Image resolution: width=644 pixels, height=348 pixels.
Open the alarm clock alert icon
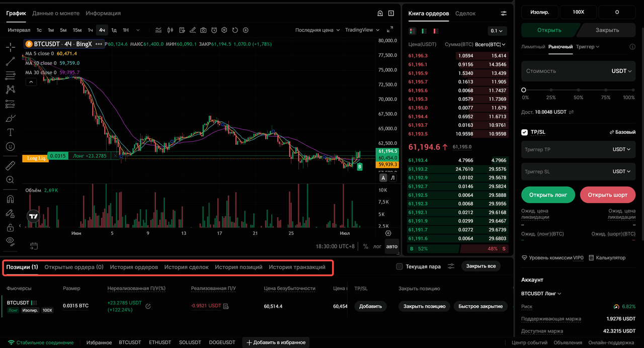point(214,30)
